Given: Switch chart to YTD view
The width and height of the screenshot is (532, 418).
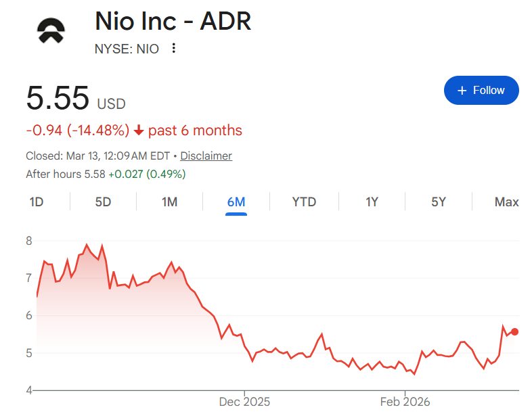Looking at the screenshot, I should (x=304, y=202).
